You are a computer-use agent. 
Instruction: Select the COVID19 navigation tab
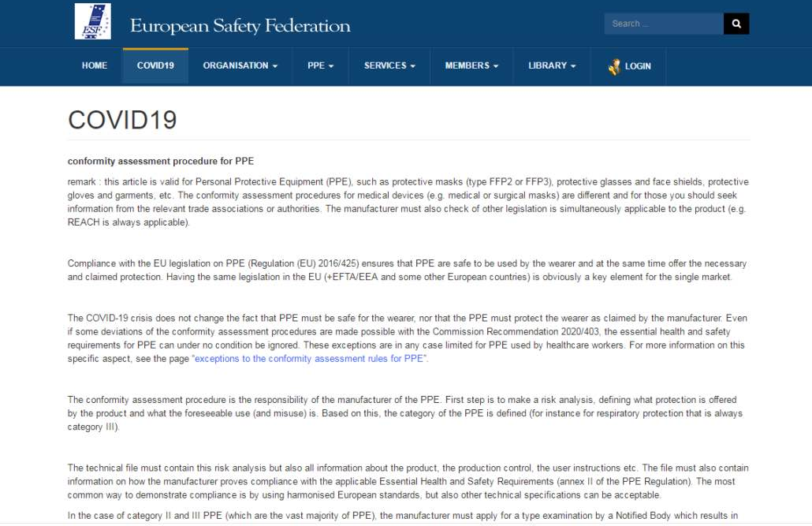155,66
